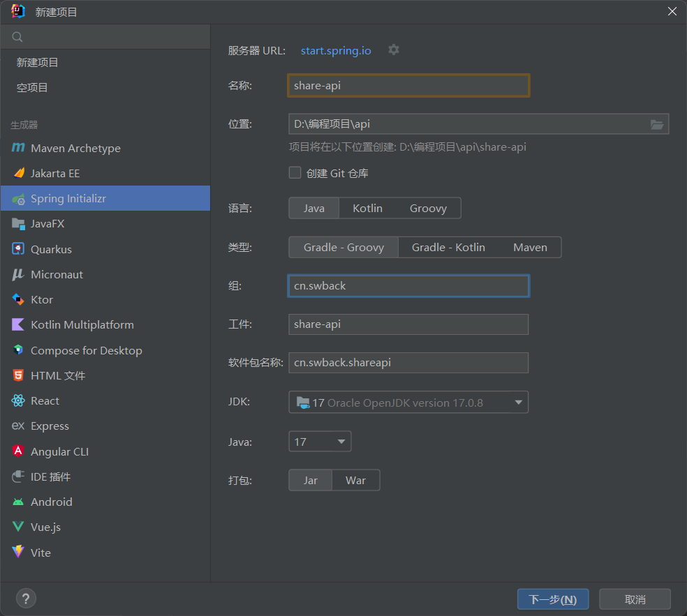Click the search magnifier icon
Image resolution: width=687 pixels, height=616 pixels.
click(17, 37)
